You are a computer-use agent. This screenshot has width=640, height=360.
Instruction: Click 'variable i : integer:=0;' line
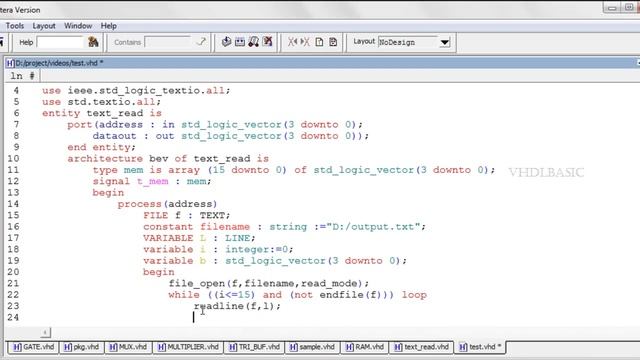(218, 249)
